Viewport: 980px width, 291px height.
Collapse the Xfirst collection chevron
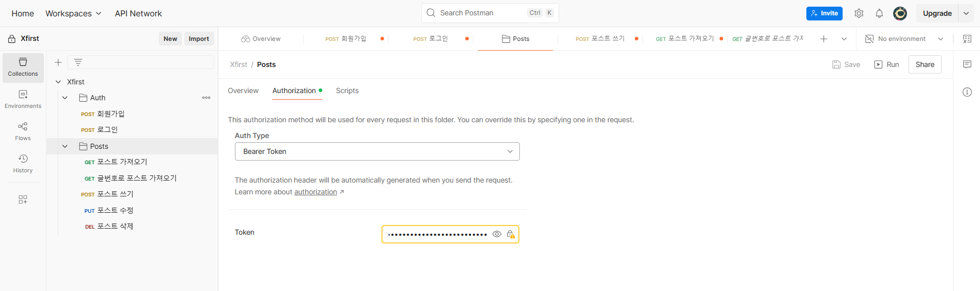(58, 82)
